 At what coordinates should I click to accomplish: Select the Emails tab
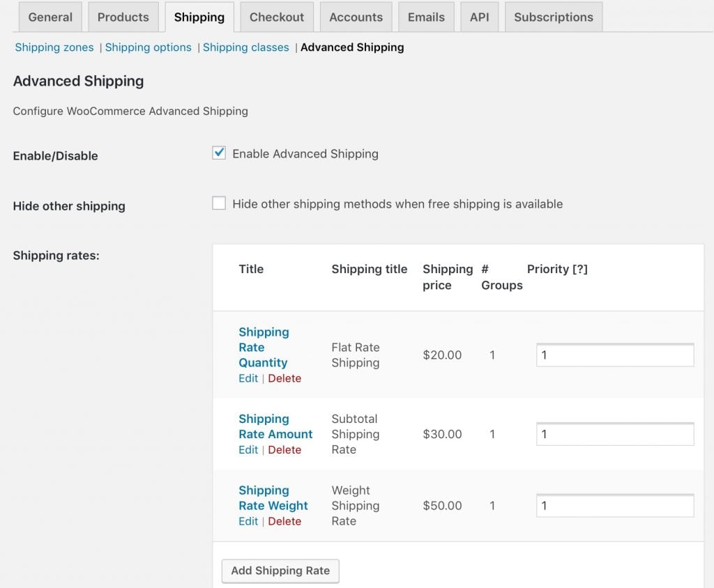(x=426, y=17)
